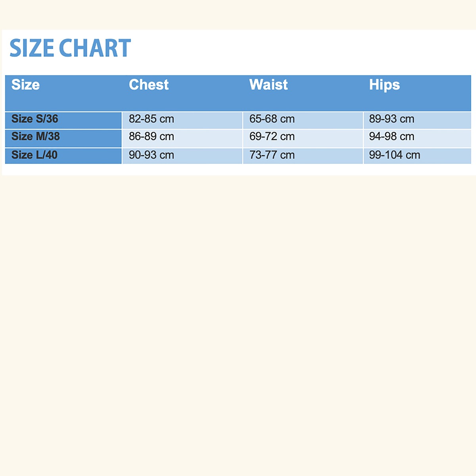Click the beige strip above the size chart
Image resolution: width=476 pixels, height=476 pixels.
tap(238, 14)
